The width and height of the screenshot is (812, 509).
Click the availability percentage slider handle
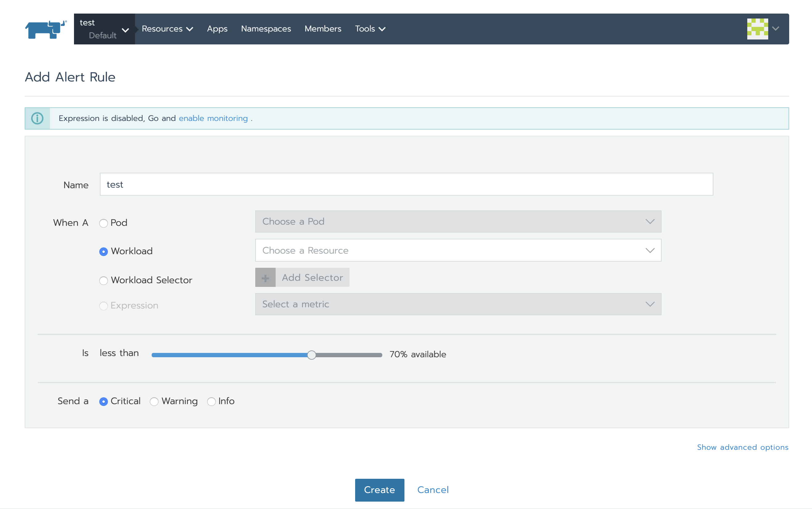(x=311, y=355)
